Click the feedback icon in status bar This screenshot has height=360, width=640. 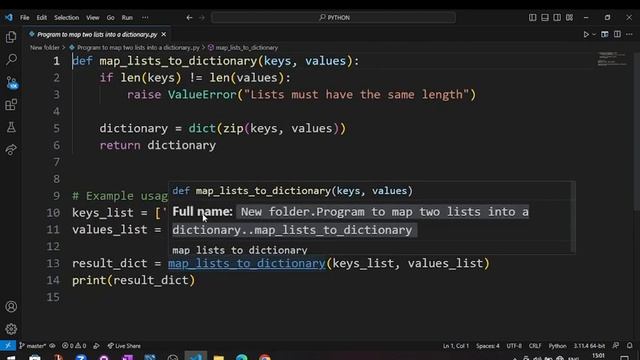point(616,346)
